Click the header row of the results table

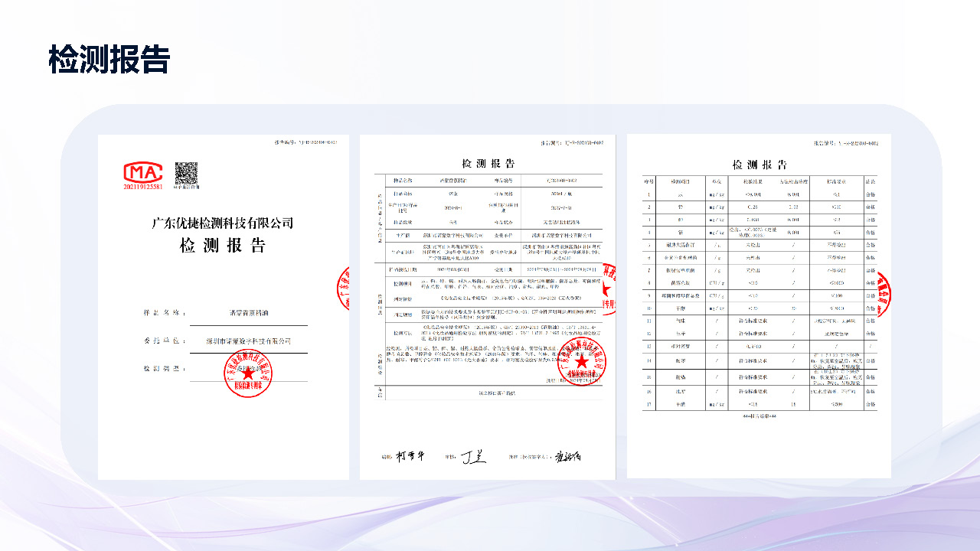point(759,181)
